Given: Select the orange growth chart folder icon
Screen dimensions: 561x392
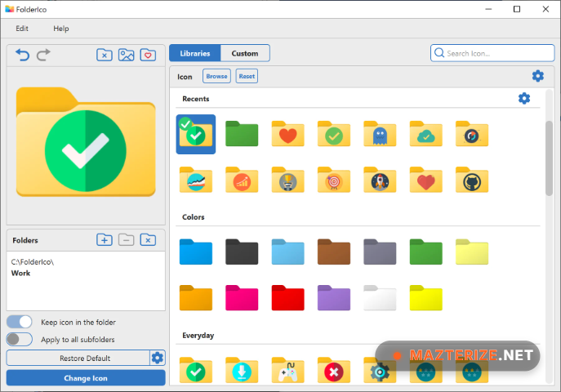Looking at the screenshot, I should coord(242,180).
